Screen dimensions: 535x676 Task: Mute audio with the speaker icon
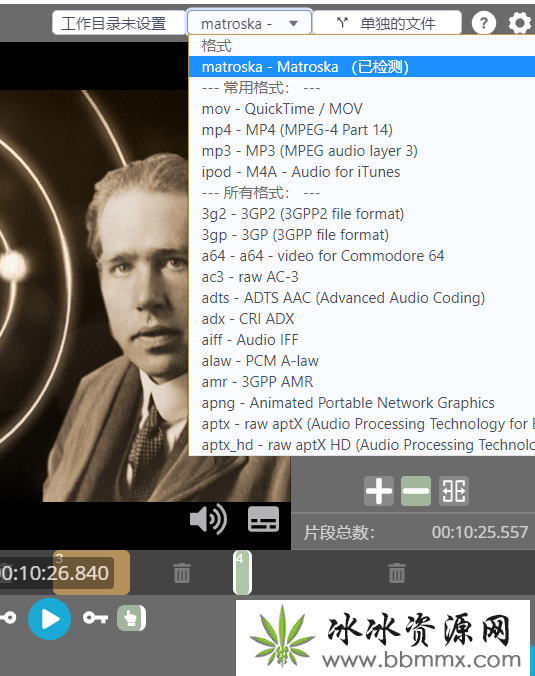click(209, 519)
